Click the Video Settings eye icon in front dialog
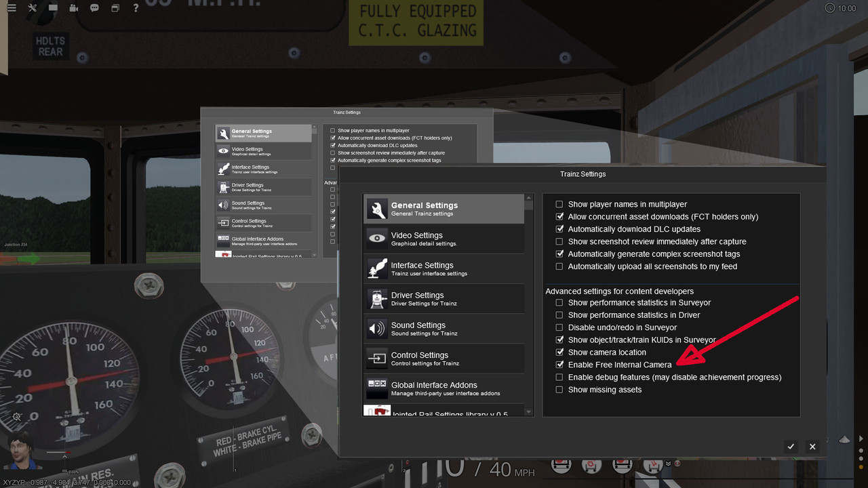 coord(377,239)
